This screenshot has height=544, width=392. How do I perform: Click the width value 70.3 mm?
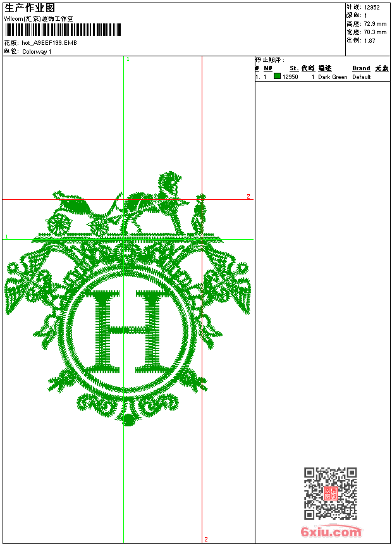[375, 32]
